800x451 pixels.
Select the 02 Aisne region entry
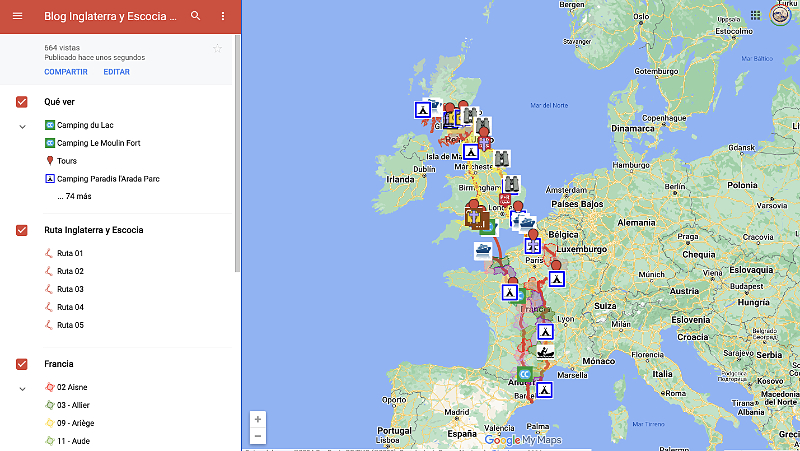pyautogui.click(x=72, y=387)
